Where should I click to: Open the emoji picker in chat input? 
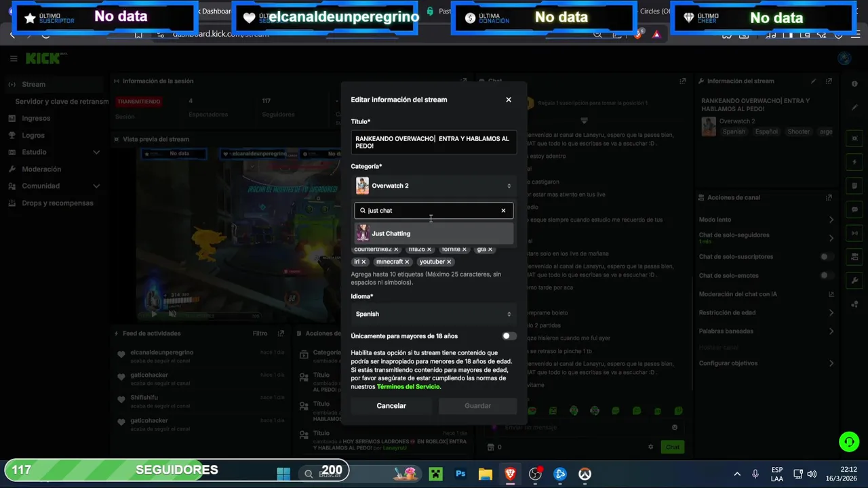click(x=675, y=428)
